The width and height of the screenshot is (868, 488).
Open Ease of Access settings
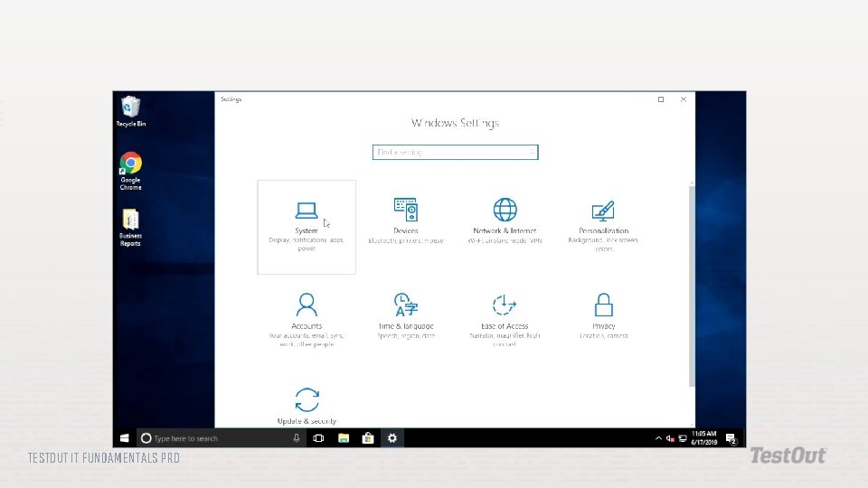505,320
